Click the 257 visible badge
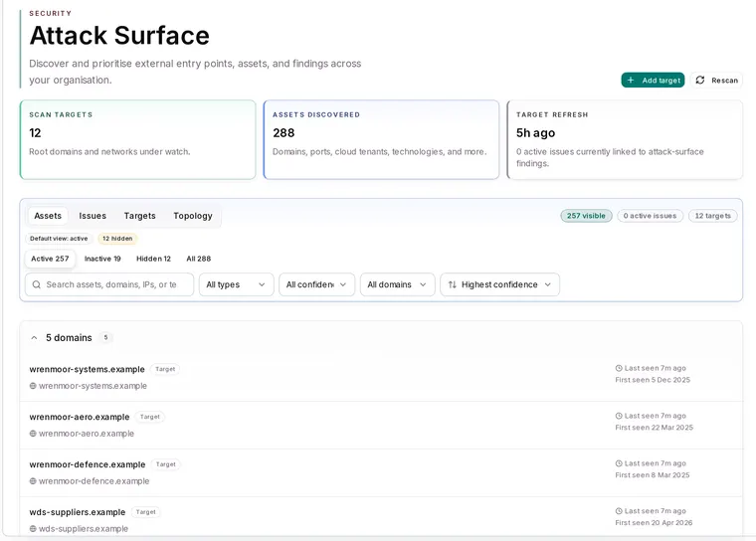This screenshot has height=541, width=756. [586, 216]
